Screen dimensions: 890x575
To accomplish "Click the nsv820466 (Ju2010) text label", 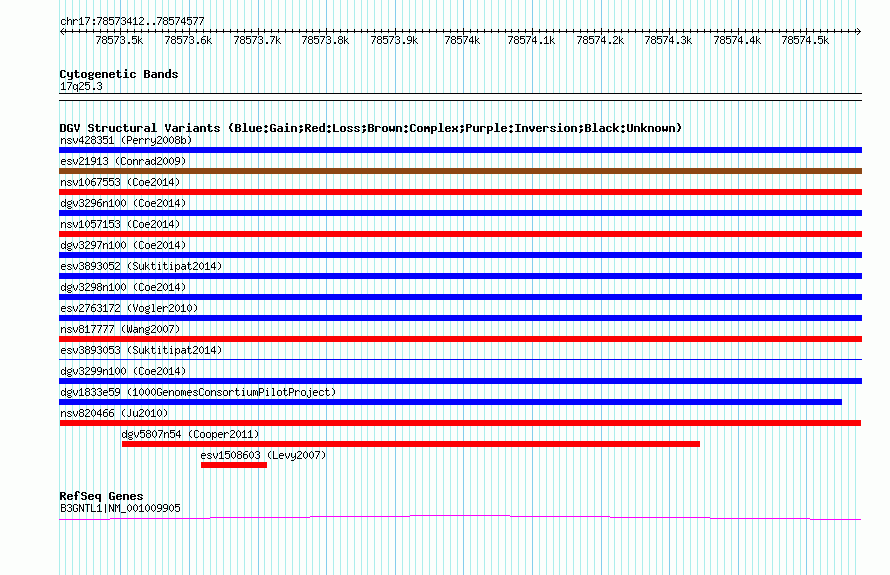I will pyautogui.click(x=114, y=413).
